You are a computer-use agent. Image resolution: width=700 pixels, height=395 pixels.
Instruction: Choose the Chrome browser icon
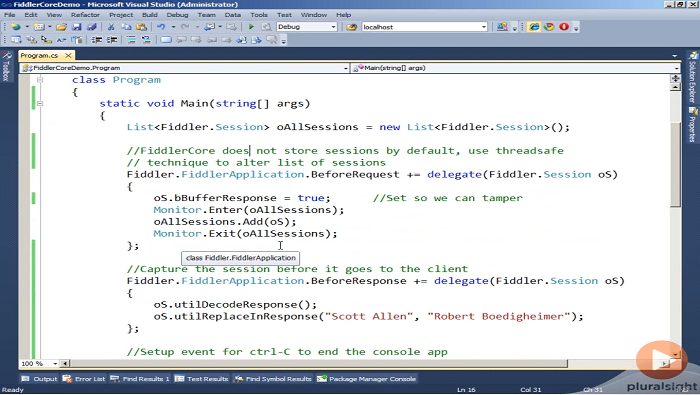pos(549,27)
